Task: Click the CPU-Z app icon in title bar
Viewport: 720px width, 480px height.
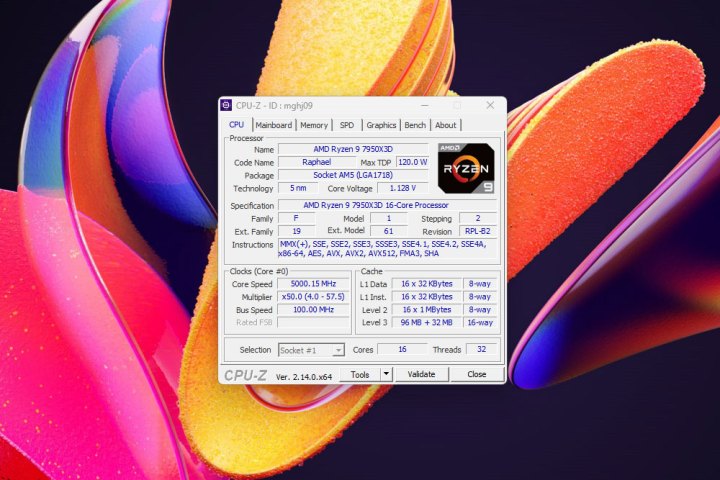Action: [x=227, y=105]
